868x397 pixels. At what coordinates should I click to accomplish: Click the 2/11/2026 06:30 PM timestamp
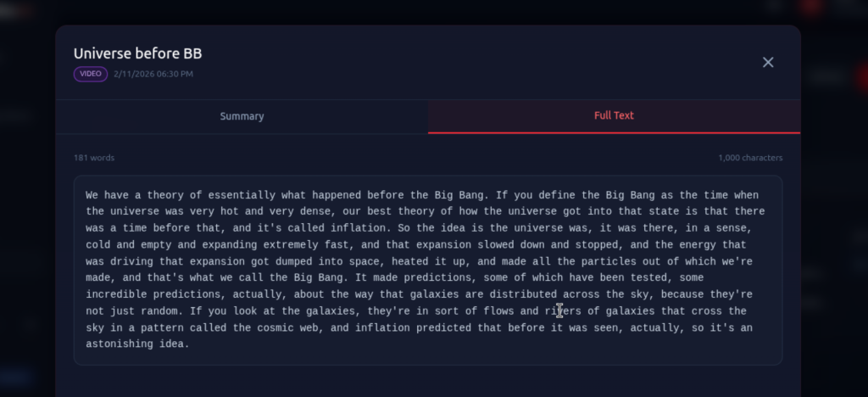click(153, 74)
